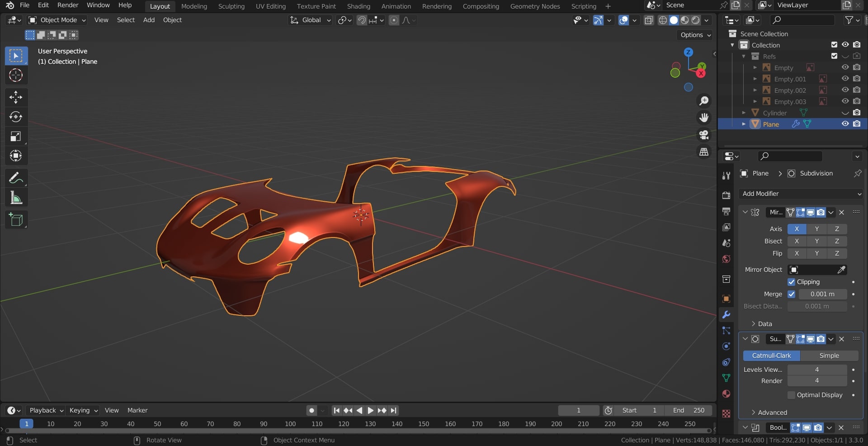Select the Add Cube tool
The height and width of the screenshot is (446, 868).
click(16, 220)
